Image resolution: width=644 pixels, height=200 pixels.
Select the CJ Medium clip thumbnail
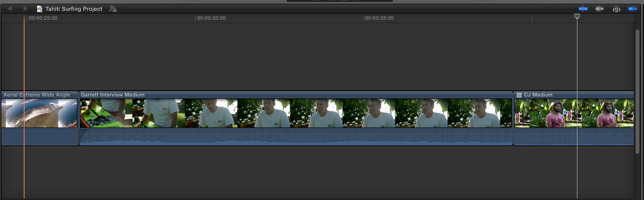[x=574, y=113]
